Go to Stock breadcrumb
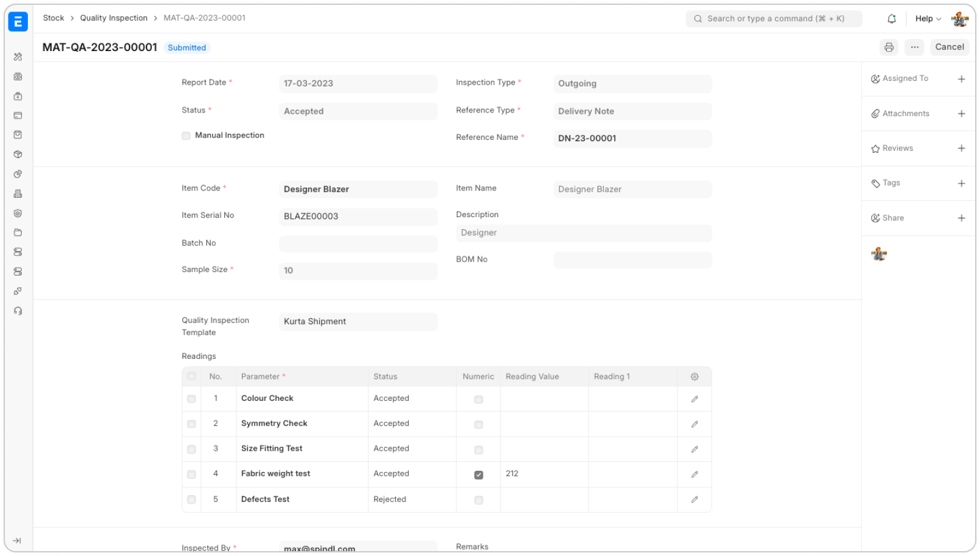The width and height of the screenshot is (980, 556). [53, 18]
